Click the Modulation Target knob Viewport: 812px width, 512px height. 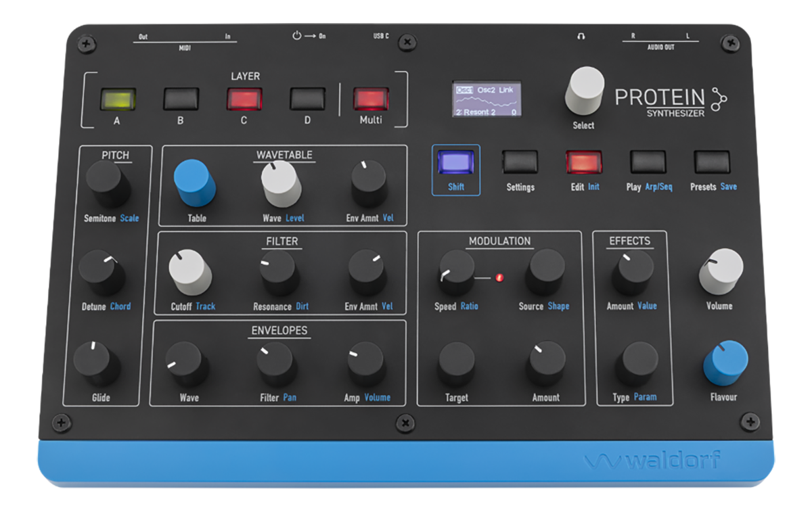[x=456, y=364]
